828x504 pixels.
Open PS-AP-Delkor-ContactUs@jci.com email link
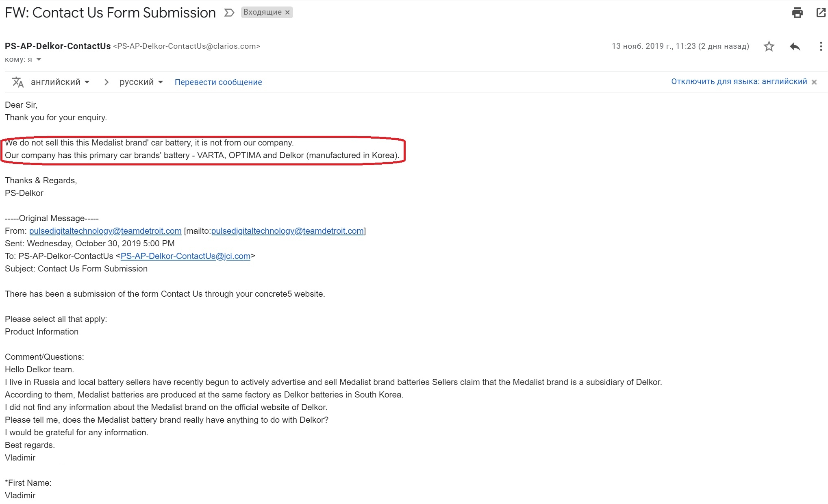coord(185,256)
